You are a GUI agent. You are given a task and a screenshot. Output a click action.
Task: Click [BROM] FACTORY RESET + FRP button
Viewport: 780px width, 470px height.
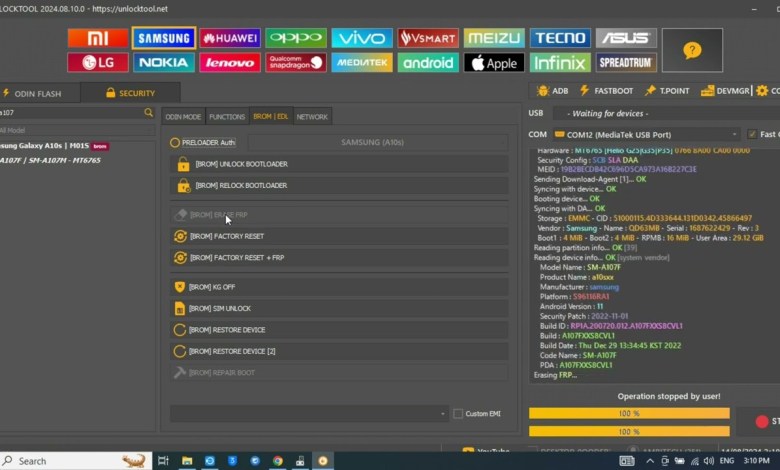[x=338, y=258]
